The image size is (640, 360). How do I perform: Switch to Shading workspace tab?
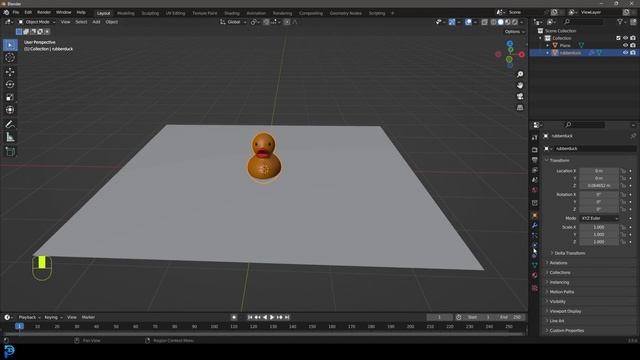pos(231,13)
